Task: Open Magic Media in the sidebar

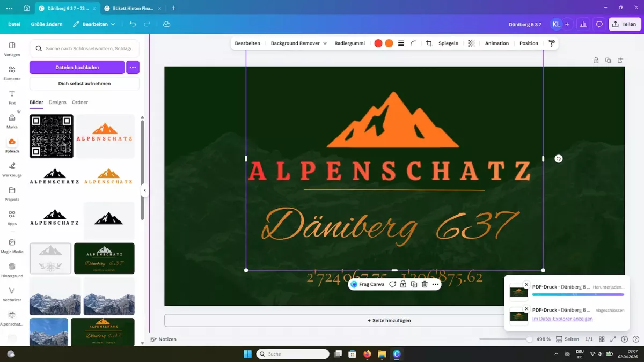Action: pyautogui.click(x=12, y=245)
